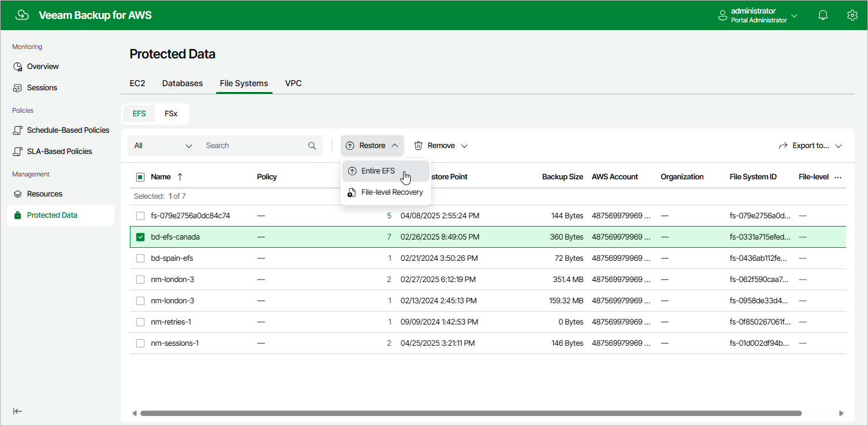
Task: Switch to the Databases tab
Action: tap(182, 83)
